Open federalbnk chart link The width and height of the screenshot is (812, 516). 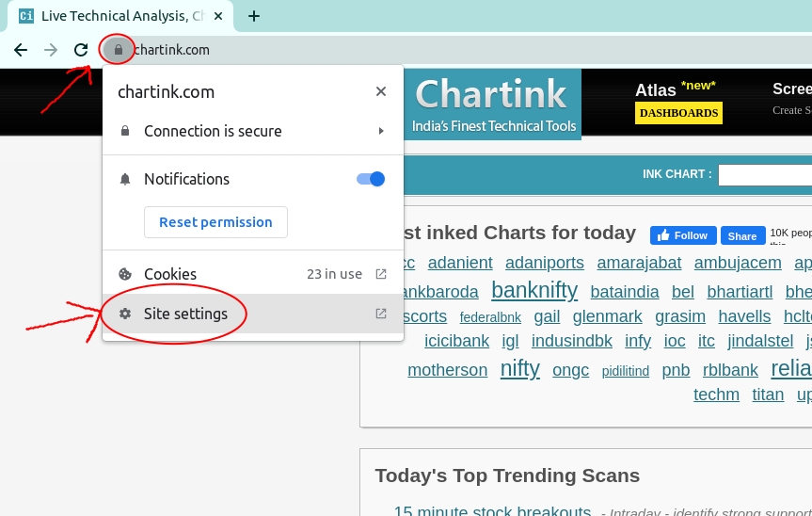tap(490, 317)
